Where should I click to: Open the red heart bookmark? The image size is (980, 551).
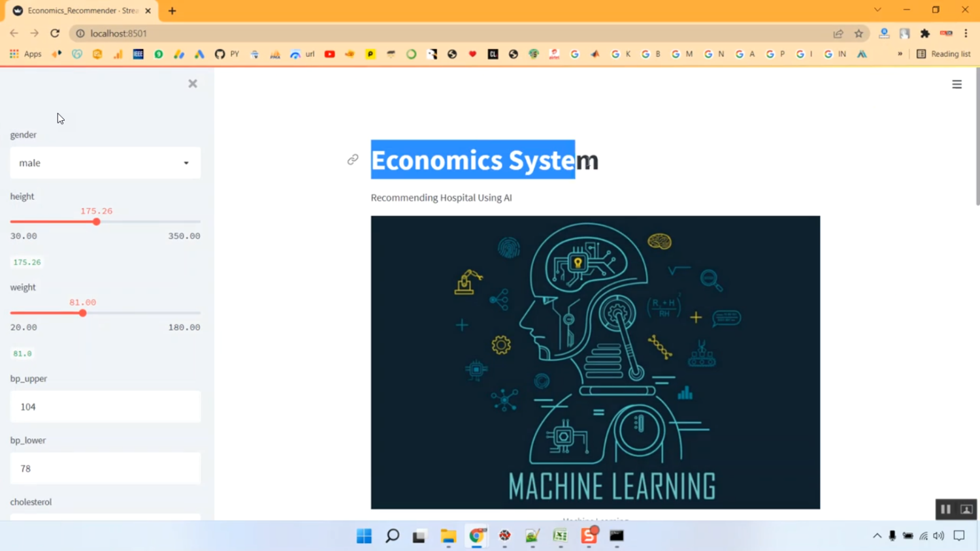coord(472,54)
